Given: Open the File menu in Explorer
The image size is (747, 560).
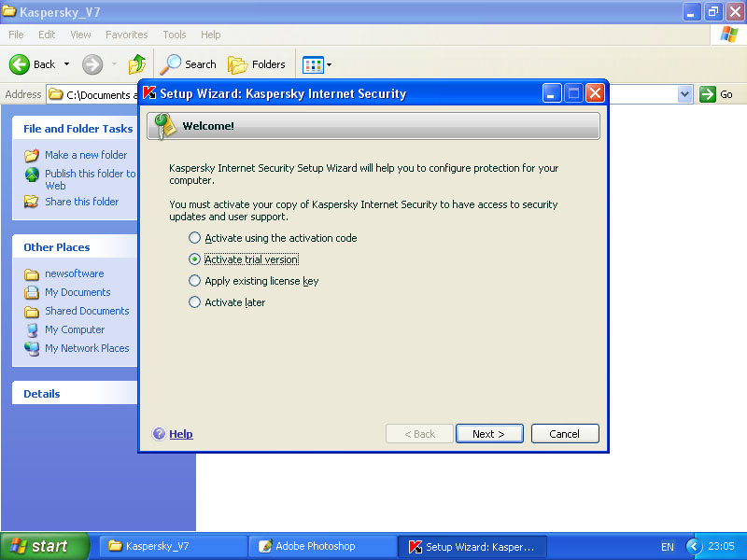Looking at the screenshot, I should click(x=16, y=35).
